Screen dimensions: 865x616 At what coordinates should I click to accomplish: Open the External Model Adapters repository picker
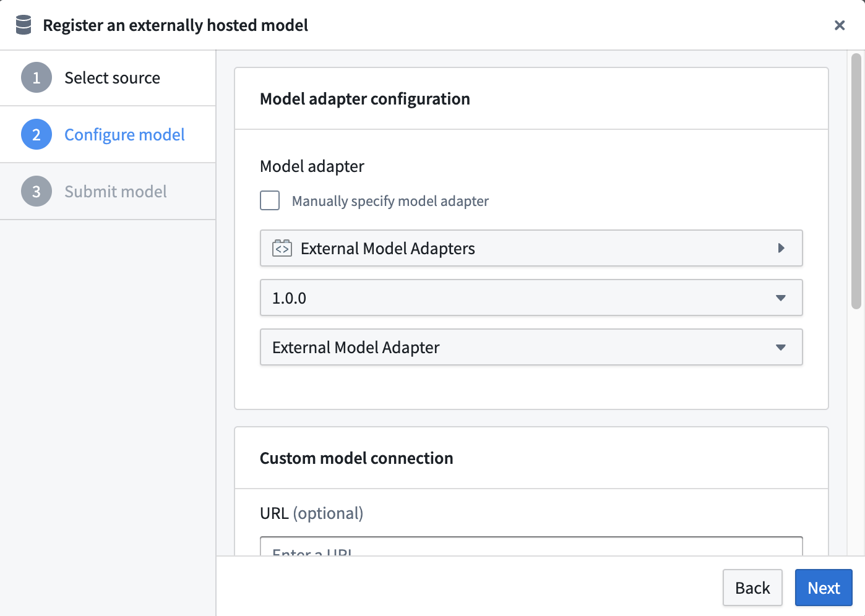(531, 249)
